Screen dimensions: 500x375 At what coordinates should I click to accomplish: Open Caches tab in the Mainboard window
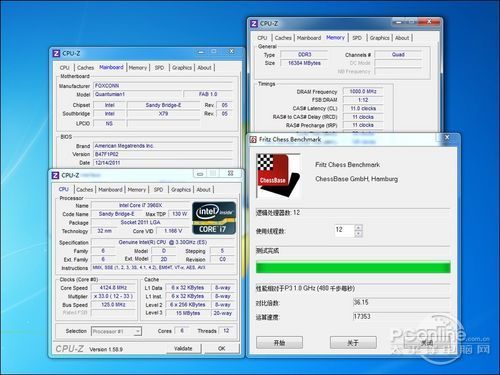click(86, 67)
